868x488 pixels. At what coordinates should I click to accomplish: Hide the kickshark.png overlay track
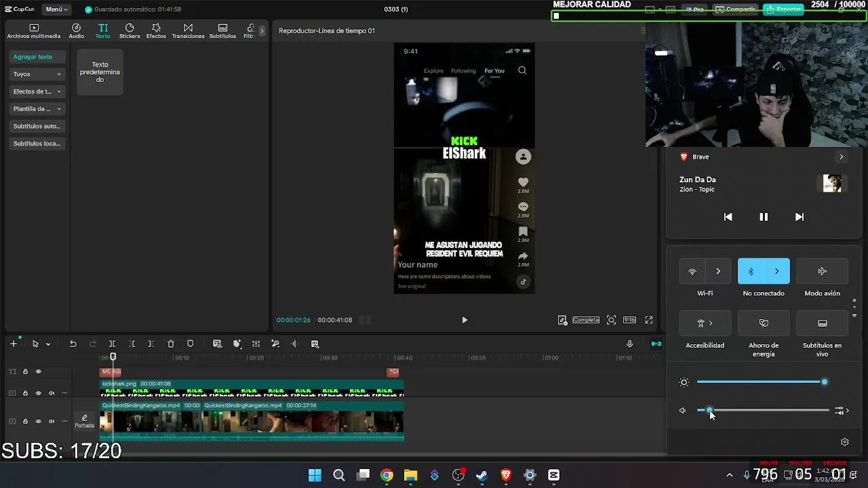(38, 393)
